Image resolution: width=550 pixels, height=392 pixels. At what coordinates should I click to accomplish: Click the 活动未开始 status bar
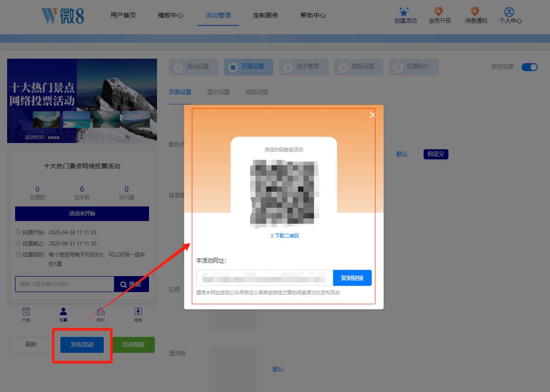[82, 214]
